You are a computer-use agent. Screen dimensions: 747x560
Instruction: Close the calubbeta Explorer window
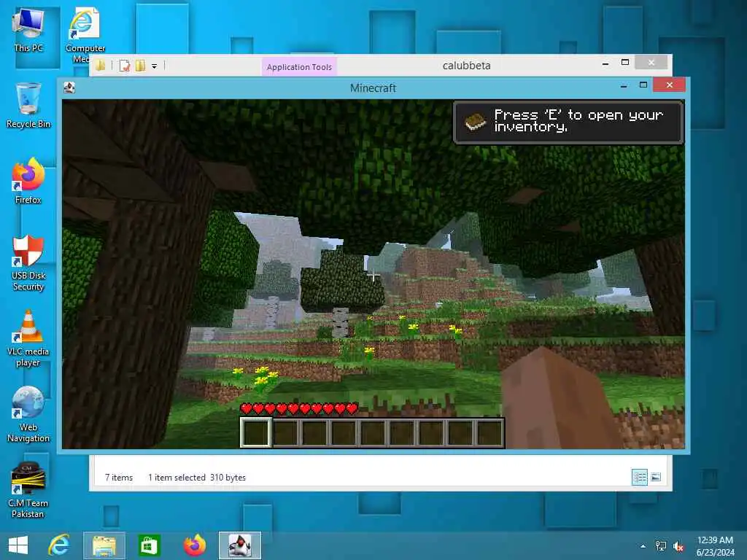(x=651, y=63)
